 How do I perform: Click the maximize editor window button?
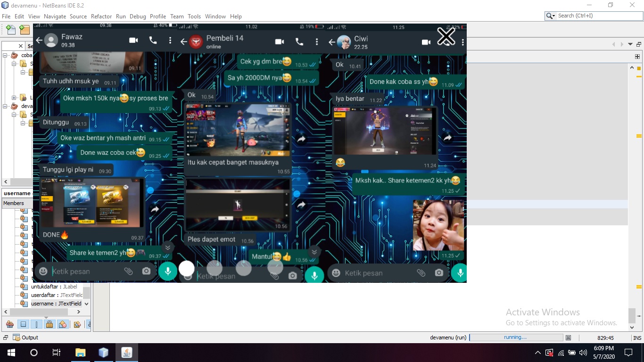(x=639, y=44)
